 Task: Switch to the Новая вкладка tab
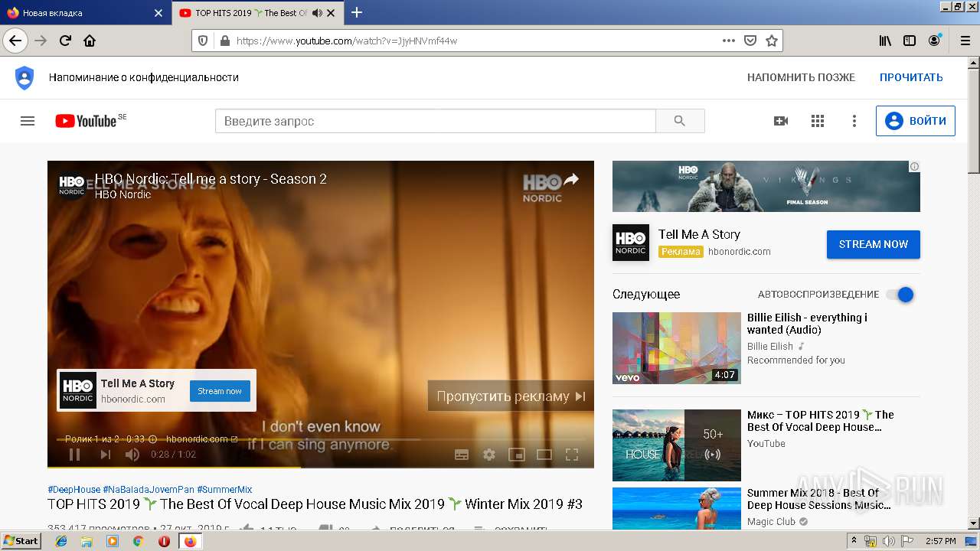pos(85,13)
